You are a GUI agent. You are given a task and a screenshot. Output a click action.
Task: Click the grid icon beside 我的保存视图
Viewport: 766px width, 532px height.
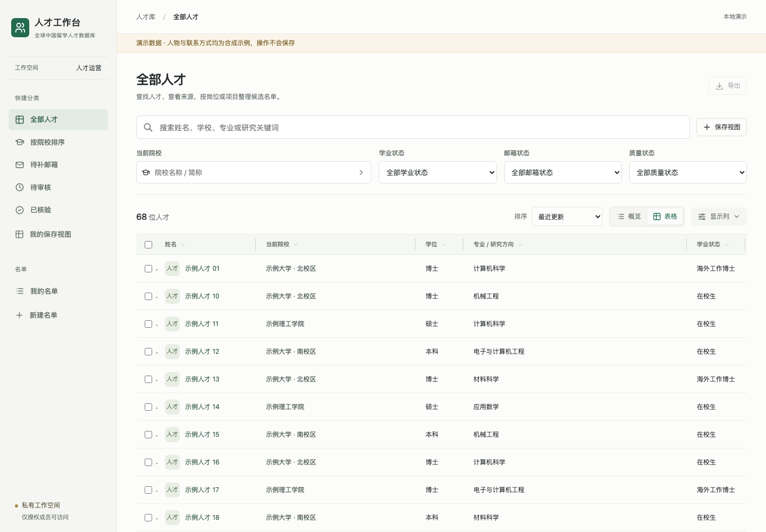tap(20, 234)
